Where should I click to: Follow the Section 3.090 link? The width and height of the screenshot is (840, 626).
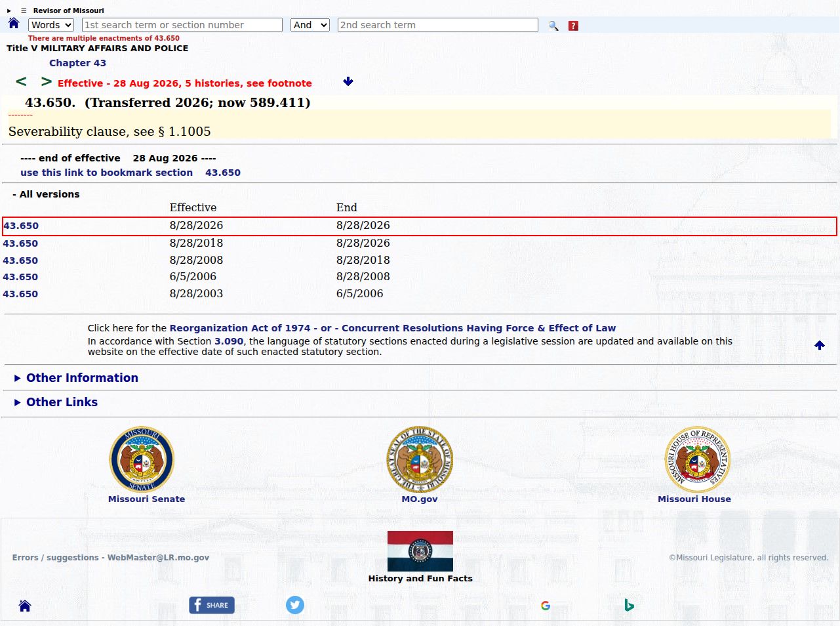(x=229, y=341)
